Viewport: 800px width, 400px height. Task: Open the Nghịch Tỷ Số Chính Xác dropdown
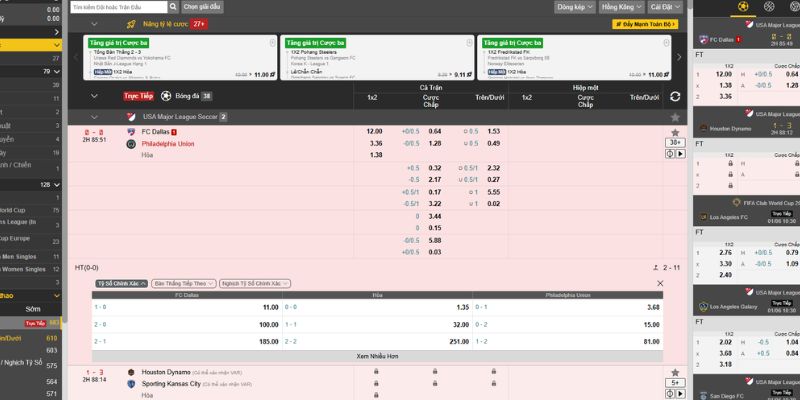tap(255, 283)
